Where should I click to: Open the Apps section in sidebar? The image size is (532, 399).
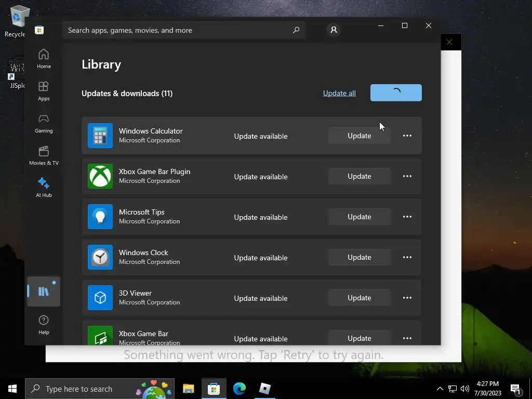[44, 91]
